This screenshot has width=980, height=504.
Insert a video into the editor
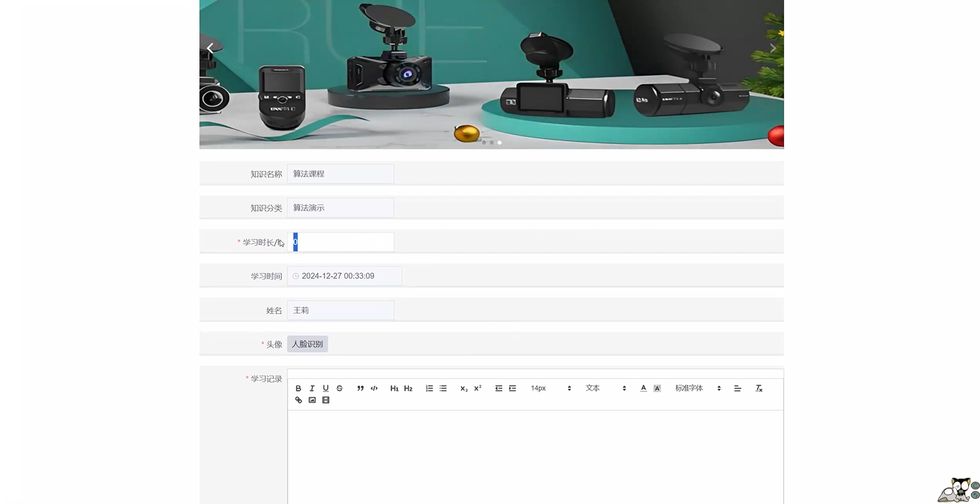[325, 399]
